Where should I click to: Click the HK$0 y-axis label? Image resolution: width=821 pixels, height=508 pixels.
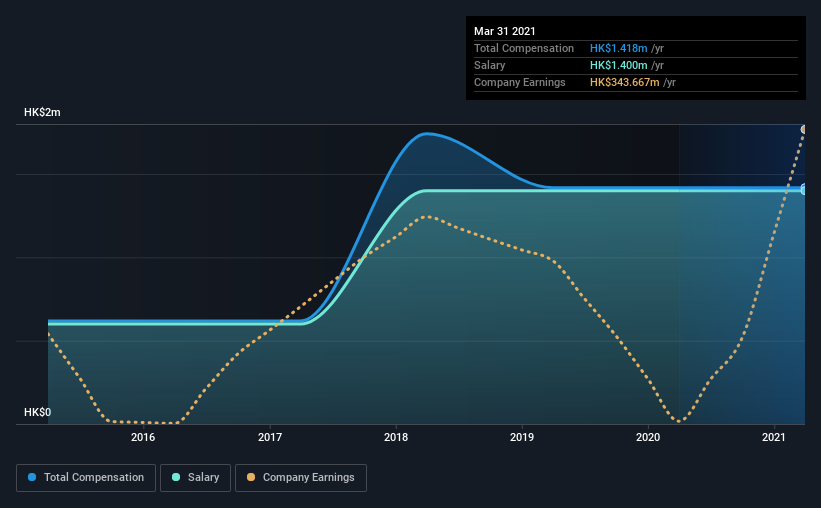tap(38, 412)
